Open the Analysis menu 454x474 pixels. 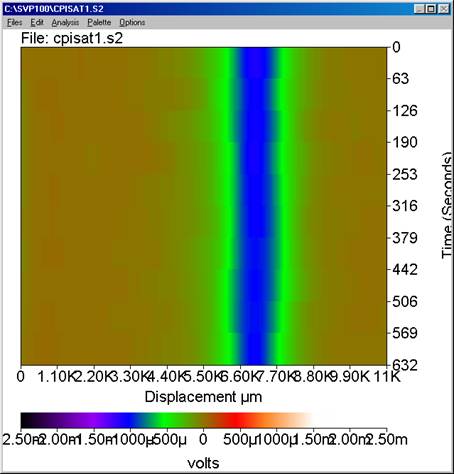[x=65, y=22]
